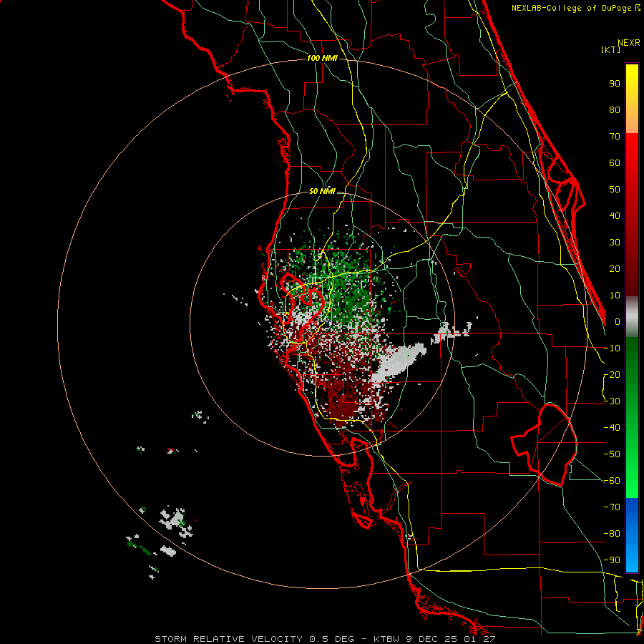Select the 10 value on the velocity scale
Viewport: 644px width, 644px height.
click(x=615, y=296)
